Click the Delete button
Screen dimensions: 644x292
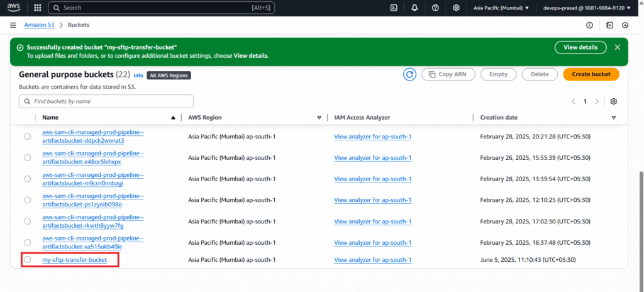pos(540,74)
